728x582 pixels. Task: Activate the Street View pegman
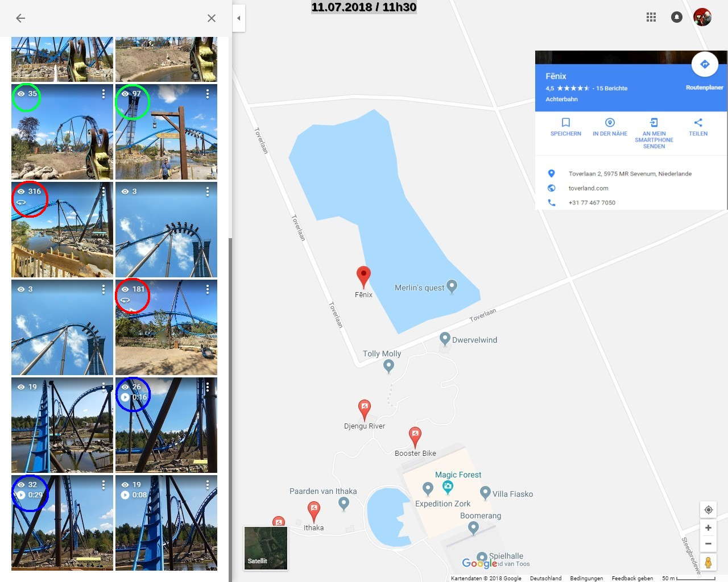709,563
